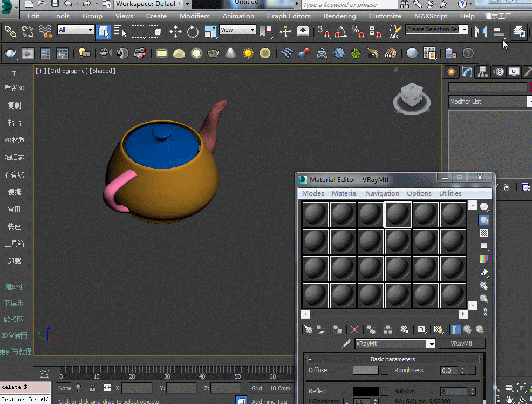Image resolution: width=532 pixels, height=404 pixels.
Task: Expand the Modifier List dropdown
Action: click(x=529, y=102)
